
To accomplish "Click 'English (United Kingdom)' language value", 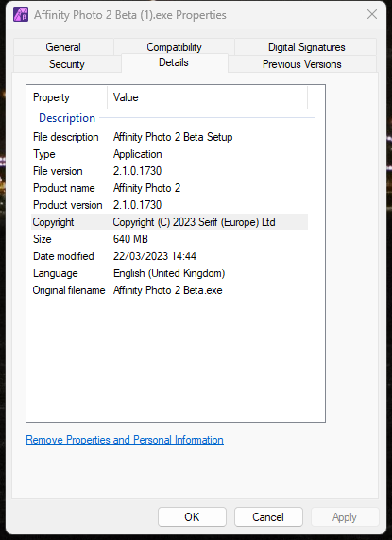I will (x=169, y=273).
